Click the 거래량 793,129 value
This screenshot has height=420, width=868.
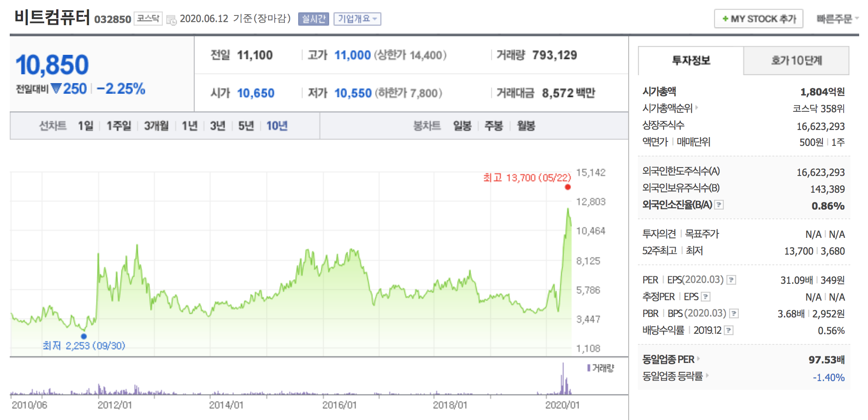[555, 55]
